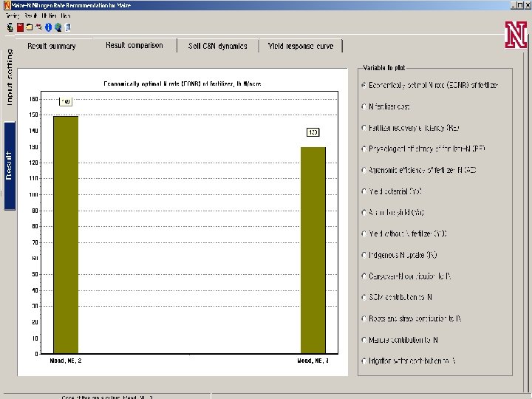This screenshot has height=399, width=532.
Task: Select SOM contribution to N radio option
Action: coord(397,297)
